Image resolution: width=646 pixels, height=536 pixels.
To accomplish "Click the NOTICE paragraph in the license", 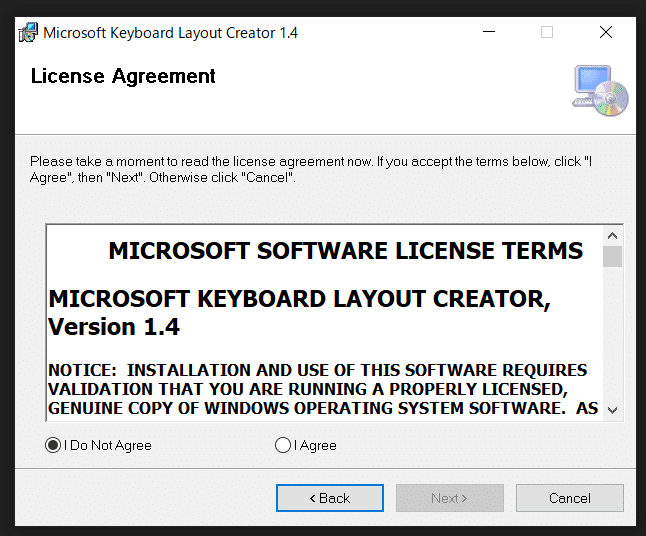I will pyautogui.click(x=323, y=389).
